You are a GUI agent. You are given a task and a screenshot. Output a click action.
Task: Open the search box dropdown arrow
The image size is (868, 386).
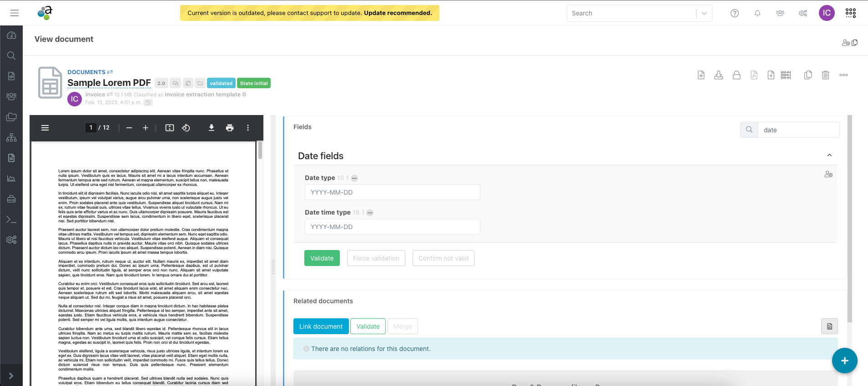[704, 13]
